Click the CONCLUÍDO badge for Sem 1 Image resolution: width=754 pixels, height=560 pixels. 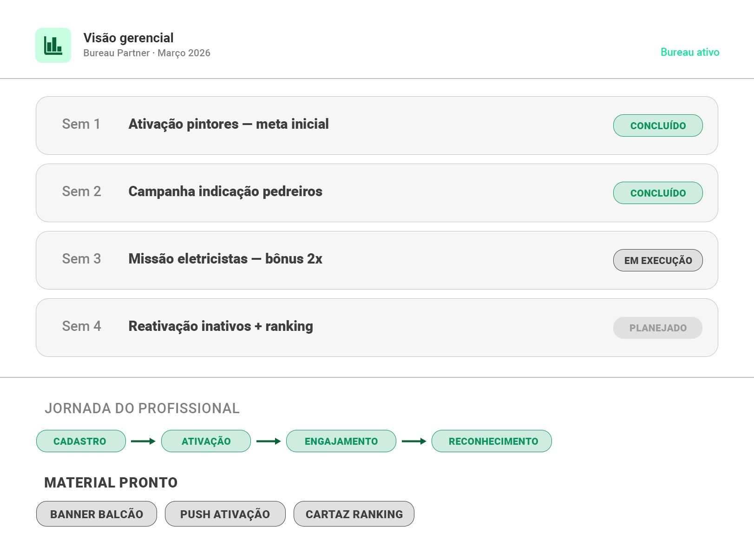point(657,125)
